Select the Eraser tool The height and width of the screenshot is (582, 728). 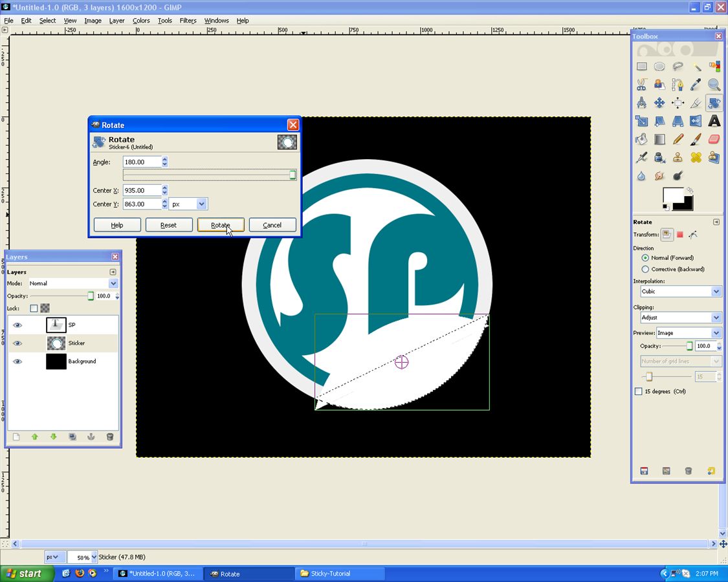(x=714, y=139)
